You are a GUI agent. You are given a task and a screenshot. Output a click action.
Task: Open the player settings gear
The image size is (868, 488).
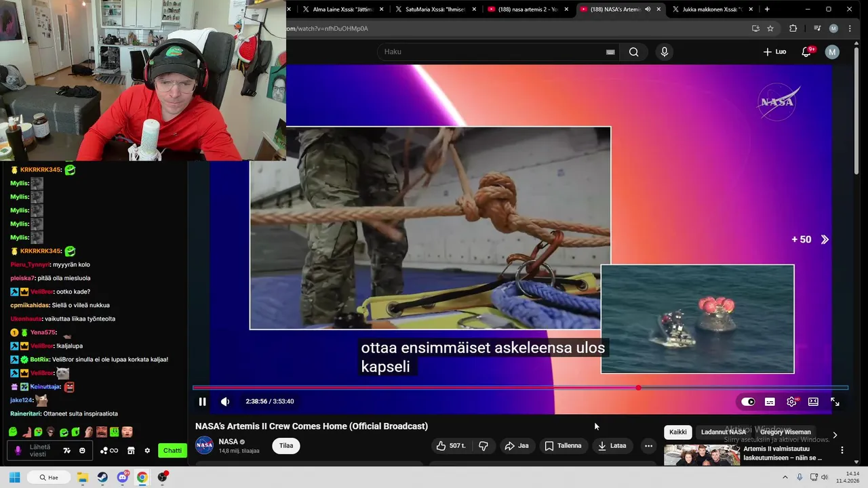[791, 401]
